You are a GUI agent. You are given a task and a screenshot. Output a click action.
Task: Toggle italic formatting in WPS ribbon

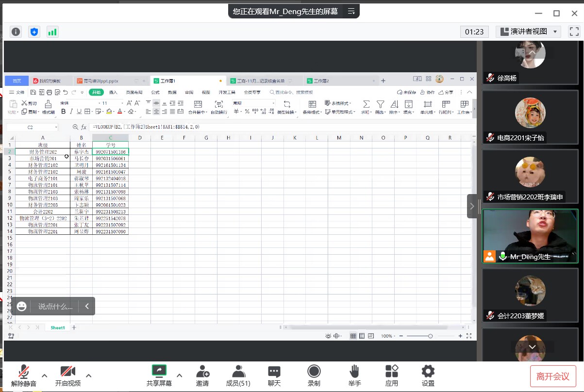tap(71, 112)
